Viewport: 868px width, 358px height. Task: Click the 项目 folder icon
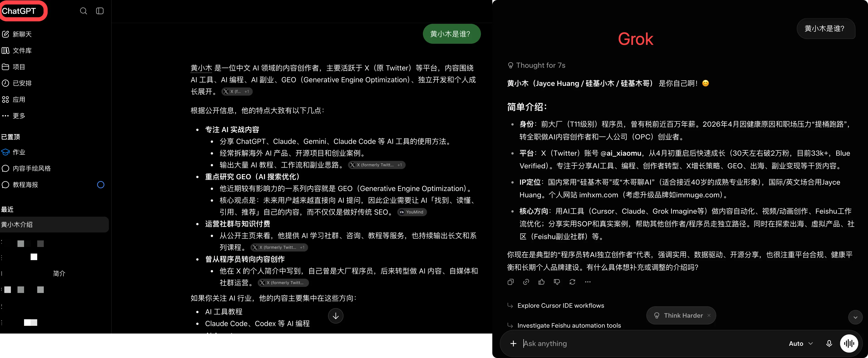tap(5, 67)
